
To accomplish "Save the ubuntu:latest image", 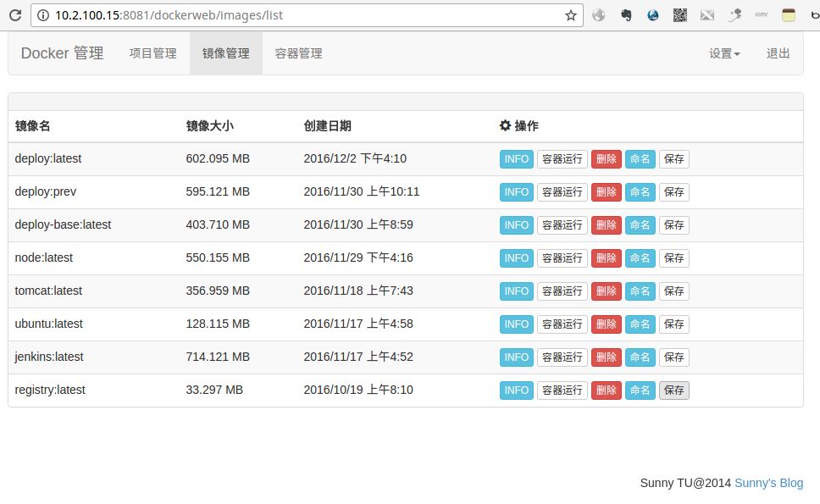I will coord(674,324).
